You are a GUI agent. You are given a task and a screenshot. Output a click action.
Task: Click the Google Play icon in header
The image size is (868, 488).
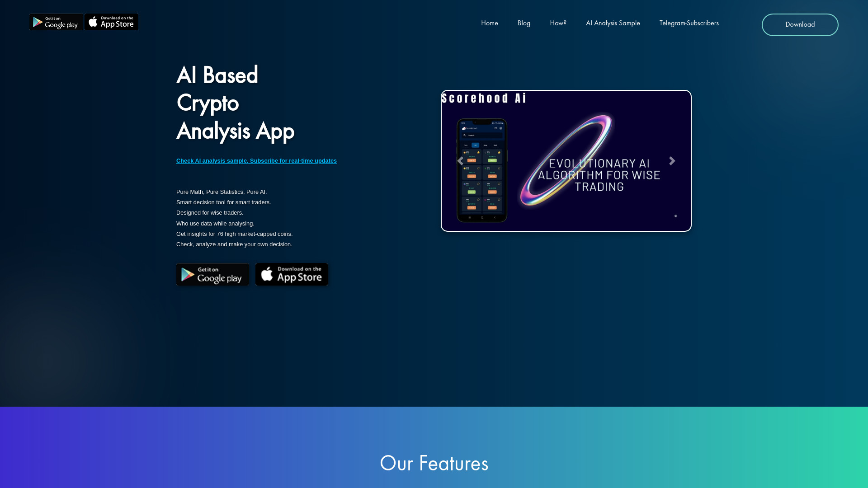point(56,22)
